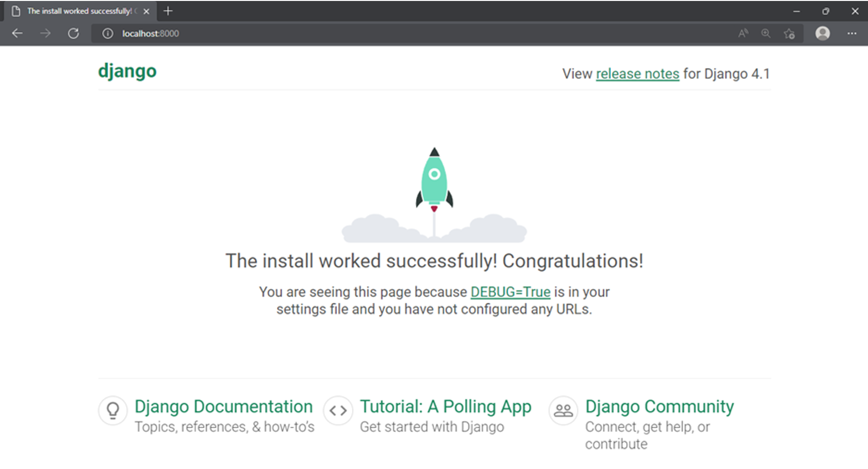Click the community people icon
868x469 pixels.
[x=563, y=410]
